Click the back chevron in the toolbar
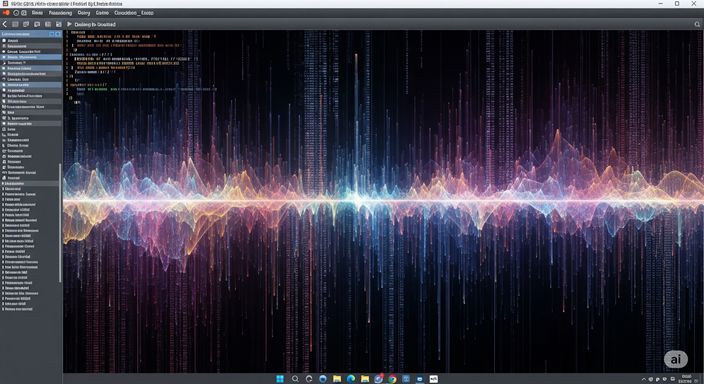704x384 pixels. pyautogui.click(x=5, y=24)
